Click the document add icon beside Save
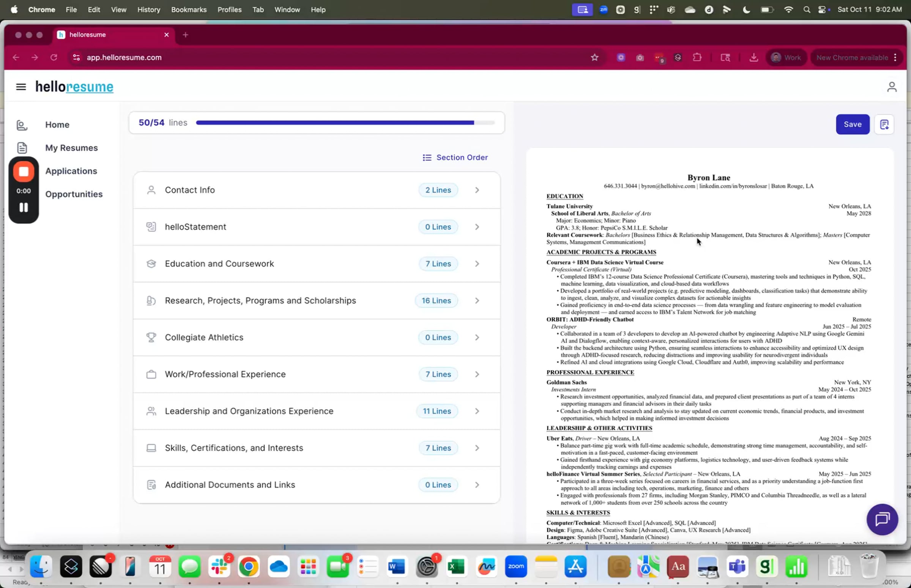Screen dimensions: 911x588 [884, 124]
